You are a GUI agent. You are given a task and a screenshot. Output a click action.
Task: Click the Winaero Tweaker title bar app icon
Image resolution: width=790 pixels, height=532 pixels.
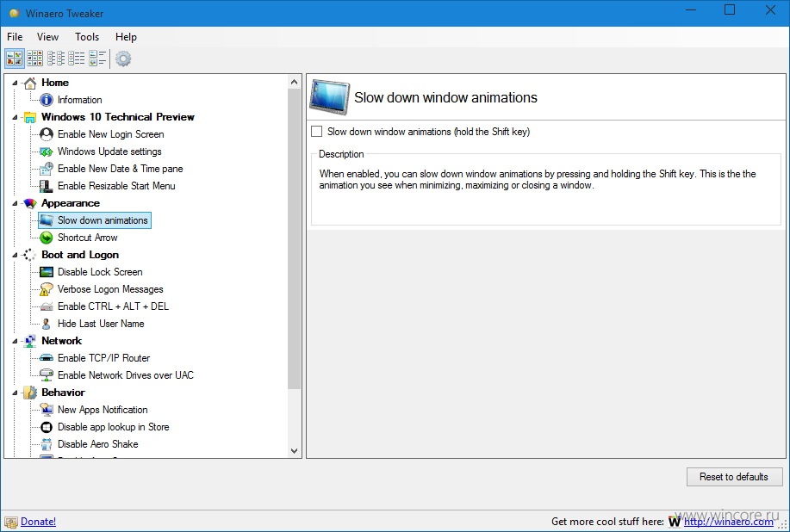point(14,14)
